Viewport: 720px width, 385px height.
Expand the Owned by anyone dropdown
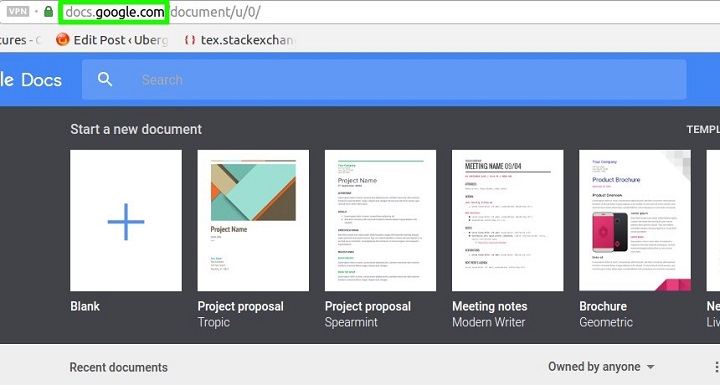601,367
